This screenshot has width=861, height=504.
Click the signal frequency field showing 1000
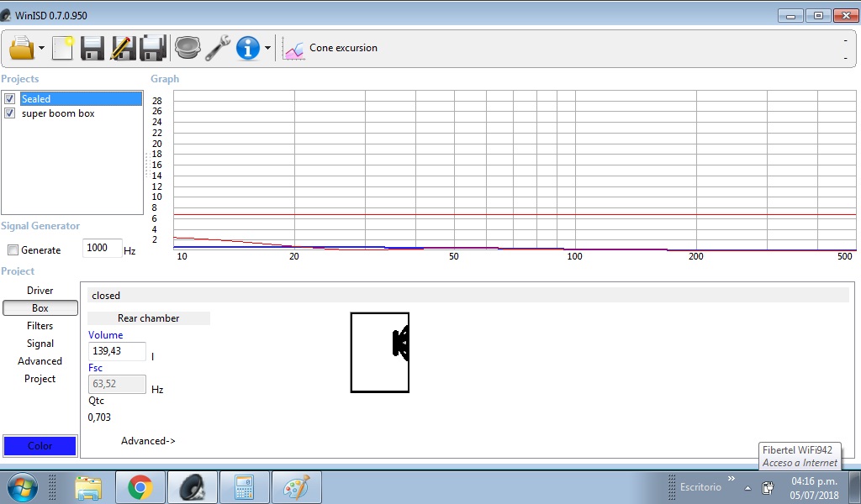102,248
